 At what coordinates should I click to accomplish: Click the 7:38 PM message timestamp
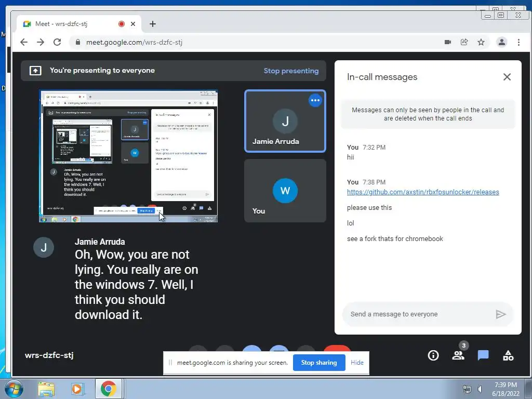374,182
